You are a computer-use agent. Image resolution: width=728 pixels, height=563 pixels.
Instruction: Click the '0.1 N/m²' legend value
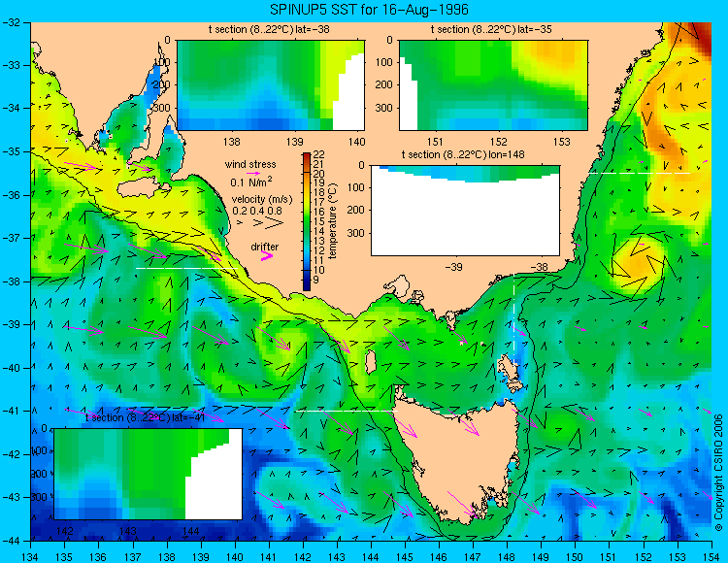(x=251, y=182)
